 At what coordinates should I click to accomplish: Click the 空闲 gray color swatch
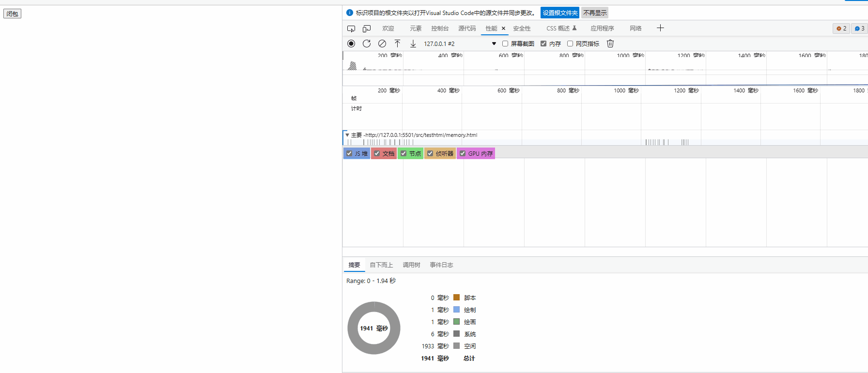point(456,345)
